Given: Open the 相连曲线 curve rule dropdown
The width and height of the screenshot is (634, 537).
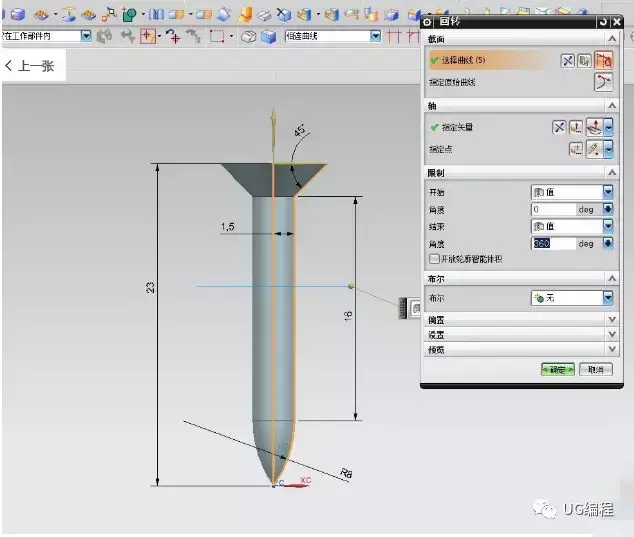Looking at the screenshot, I should tap(376, 36).
